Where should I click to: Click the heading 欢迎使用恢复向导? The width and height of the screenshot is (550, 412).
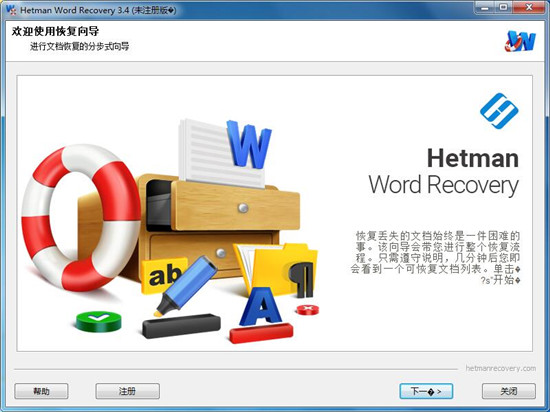pos(55,31)
